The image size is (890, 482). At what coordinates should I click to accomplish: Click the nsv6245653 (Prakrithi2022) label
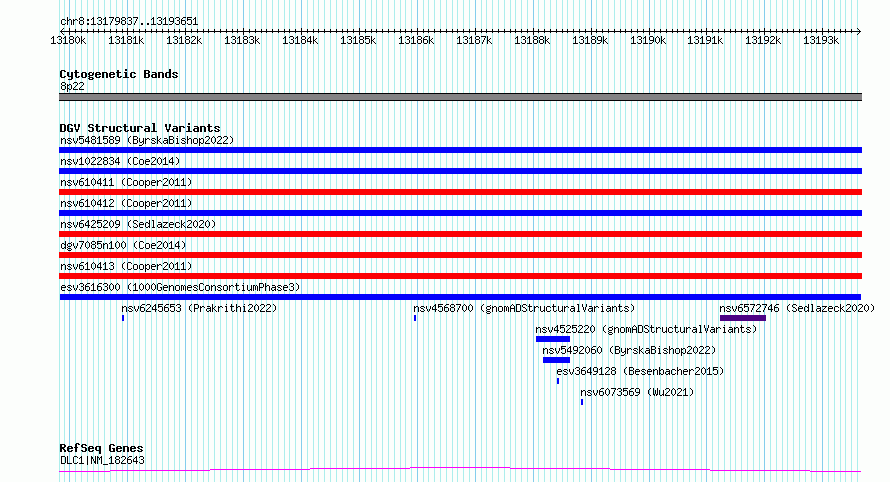pyautogui.click(x=199, y=308)
